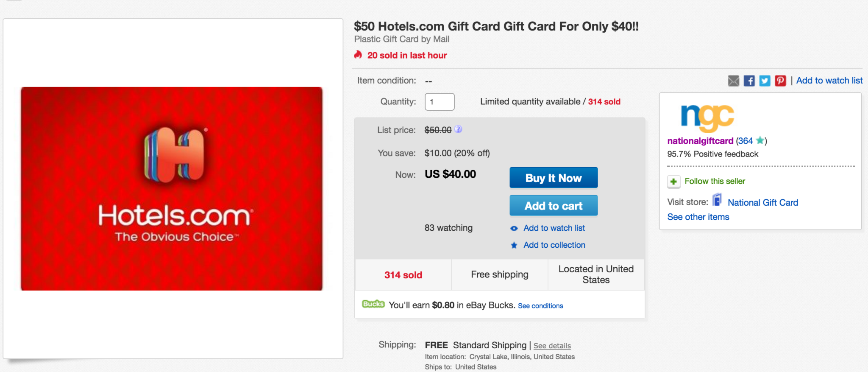Share listing on Facebook
The image size is (868, 372).
point(749,81)
